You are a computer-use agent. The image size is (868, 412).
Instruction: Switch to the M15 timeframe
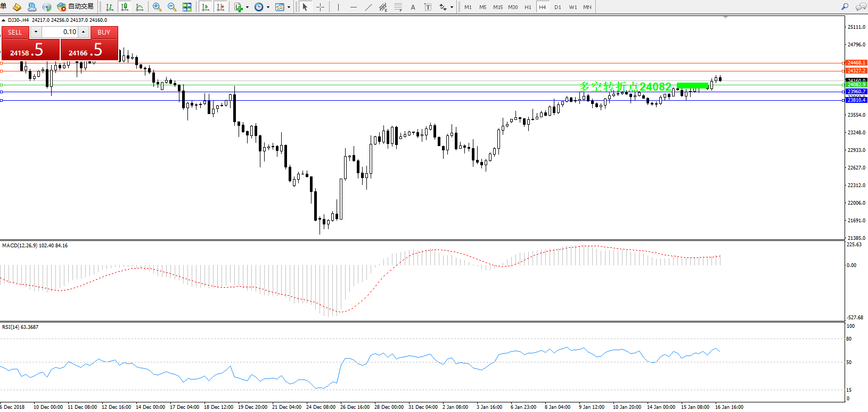pos(498,7)
